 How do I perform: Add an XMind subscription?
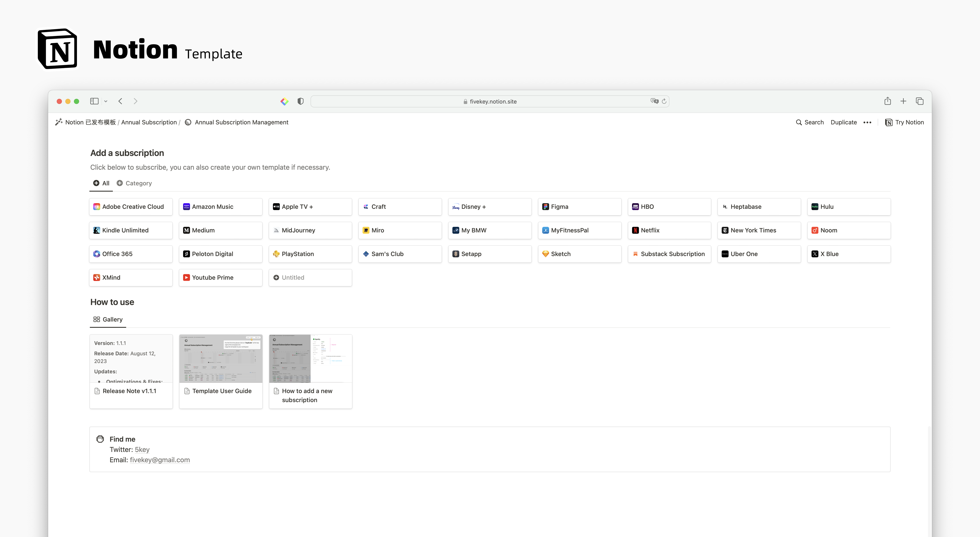(x=131, y=278)
